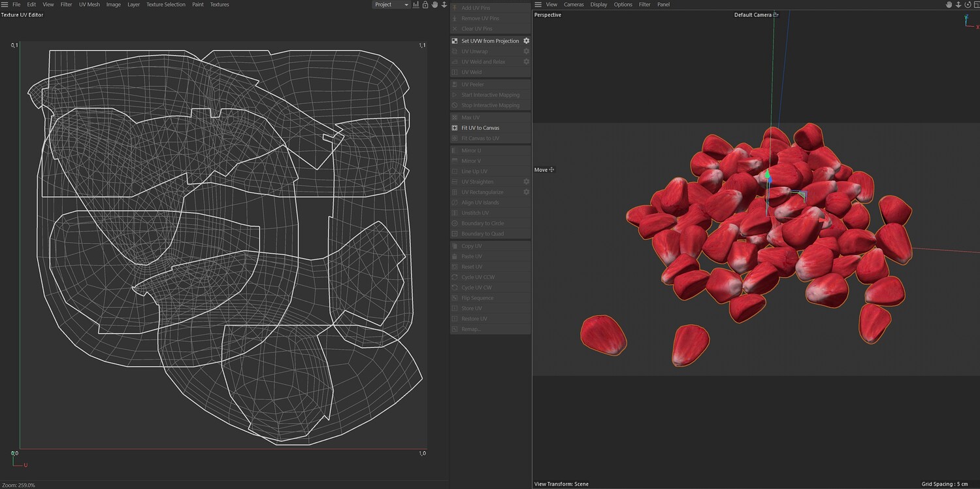Run the Set UVW from Projection command
The height and width of the screenshot is (489, 980).
pos(490,41)
